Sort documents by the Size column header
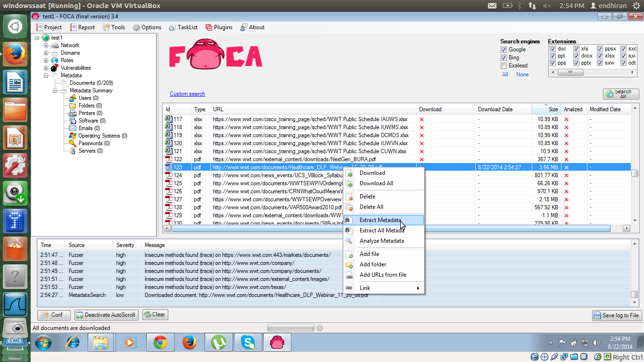The height and width of the screenshot is (362, 644). point(546,109)
